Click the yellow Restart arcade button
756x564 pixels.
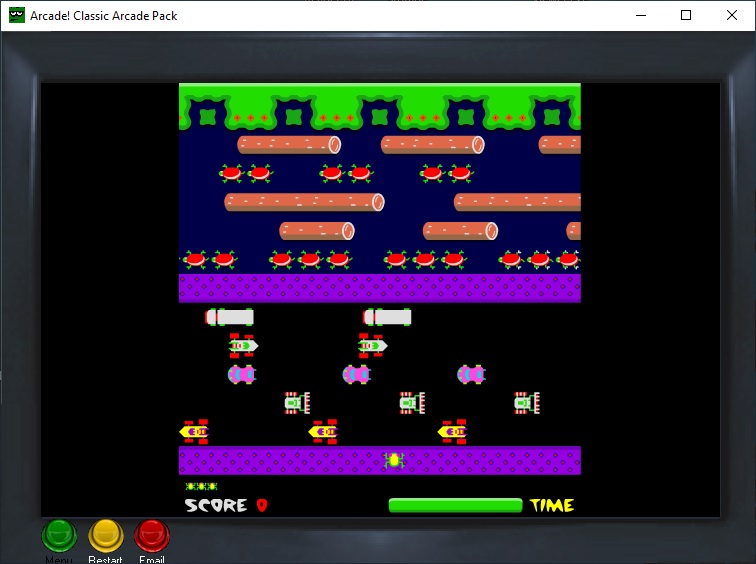click(x=106, y=535)
